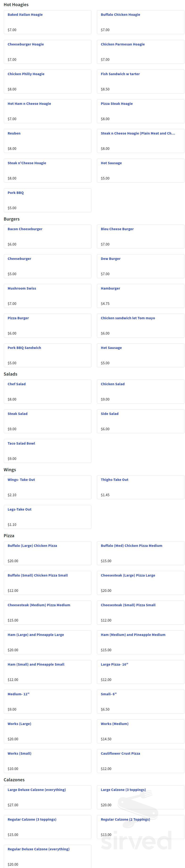185x868 pixels.
Task: Open the Reuben menu item
Action: click(x=48, y=140)
